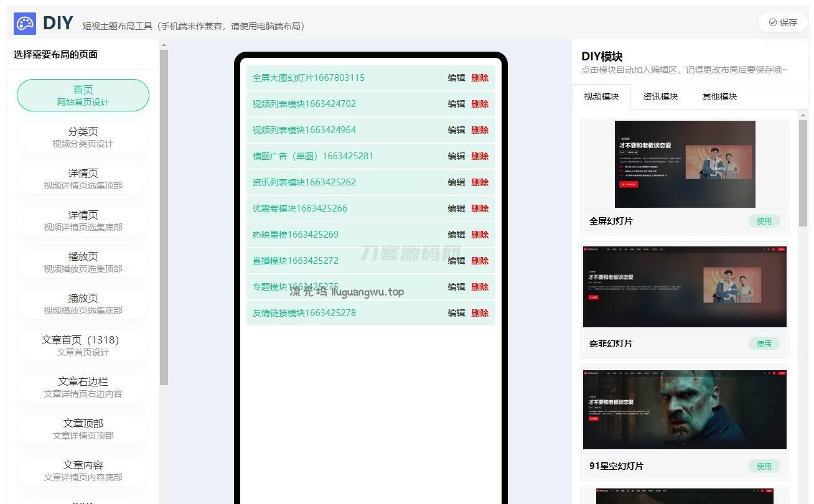Select 首页 page layout in sidebar
The height and width of the screenshot is (504, 814).
83,95
